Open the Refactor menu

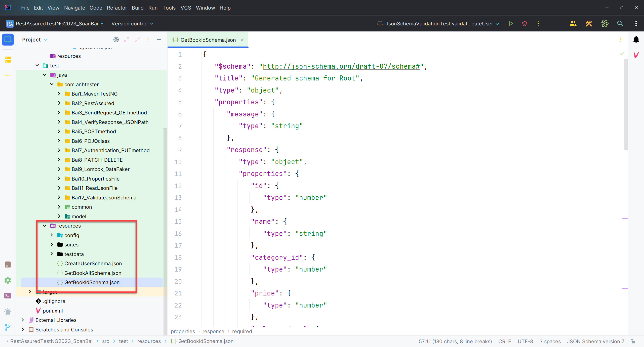point(117,8)
